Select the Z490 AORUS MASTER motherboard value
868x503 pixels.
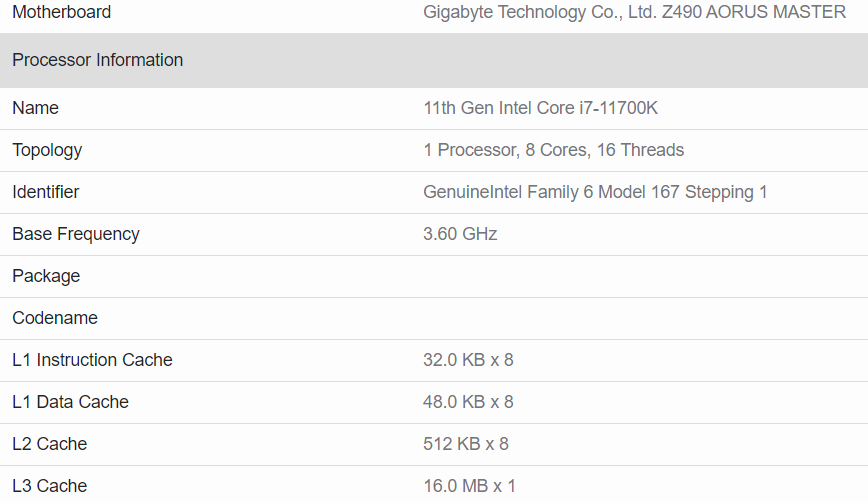(x=634, y=12)
